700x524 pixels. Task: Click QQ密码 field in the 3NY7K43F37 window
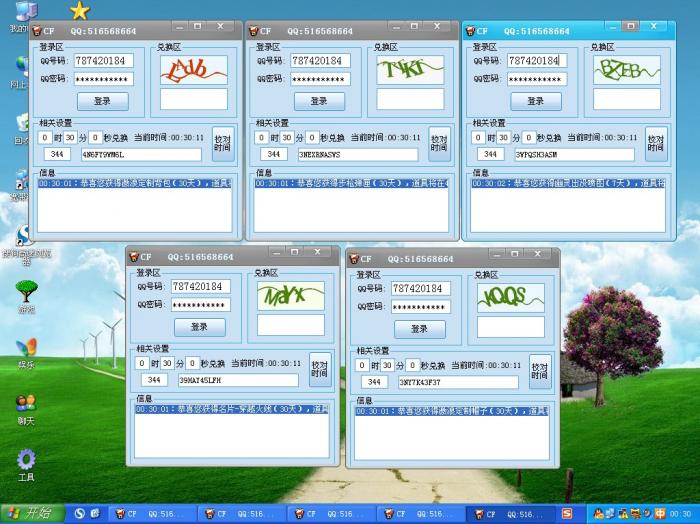click(x=421, y=307)
